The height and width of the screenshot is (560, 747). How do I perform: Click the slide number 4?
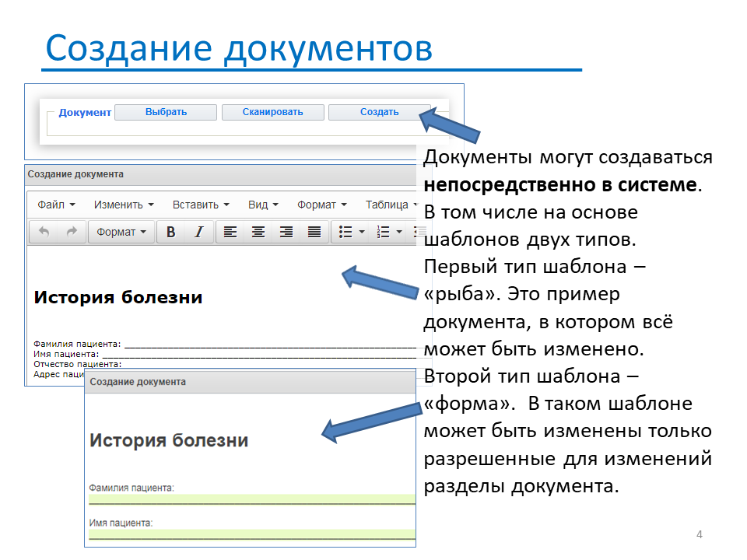[700, 534]
